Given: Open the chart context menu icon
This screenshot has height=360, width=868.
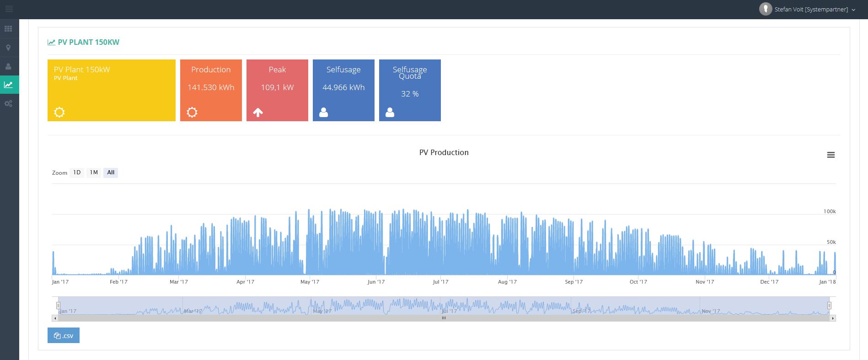Looking at the screenshot, I should point(830,155).
